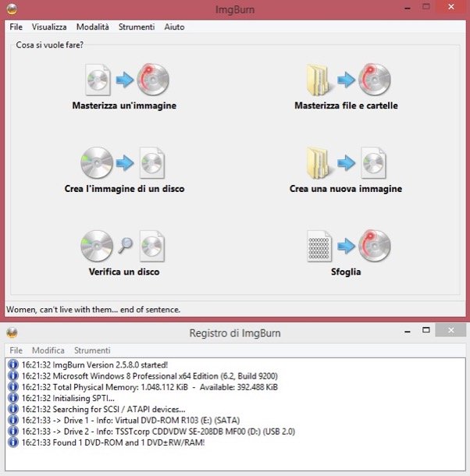470x476 pixels.
Task: Click info icon beside 'Microsoft Windows 8 Professional' line
Action: [13, 375]
